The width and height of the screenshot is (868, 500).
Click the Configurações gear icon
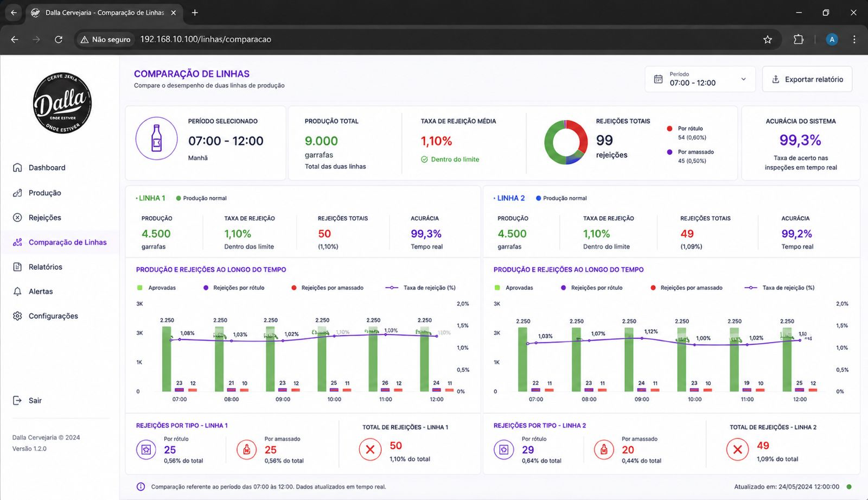tap(17, 316)
